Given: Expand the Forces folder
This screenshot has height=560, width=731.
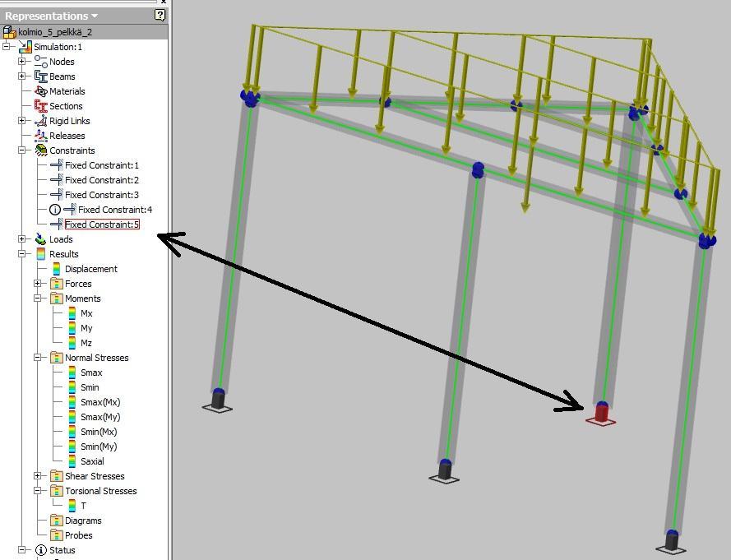Looking at the screenshot, I should 37,284.
